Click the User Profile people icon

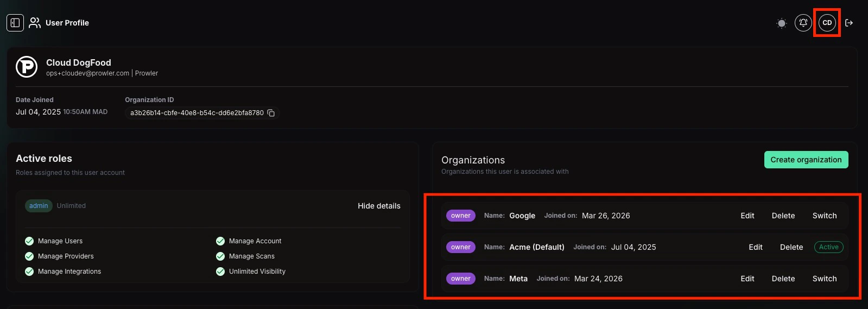click(x=35, y=23)
